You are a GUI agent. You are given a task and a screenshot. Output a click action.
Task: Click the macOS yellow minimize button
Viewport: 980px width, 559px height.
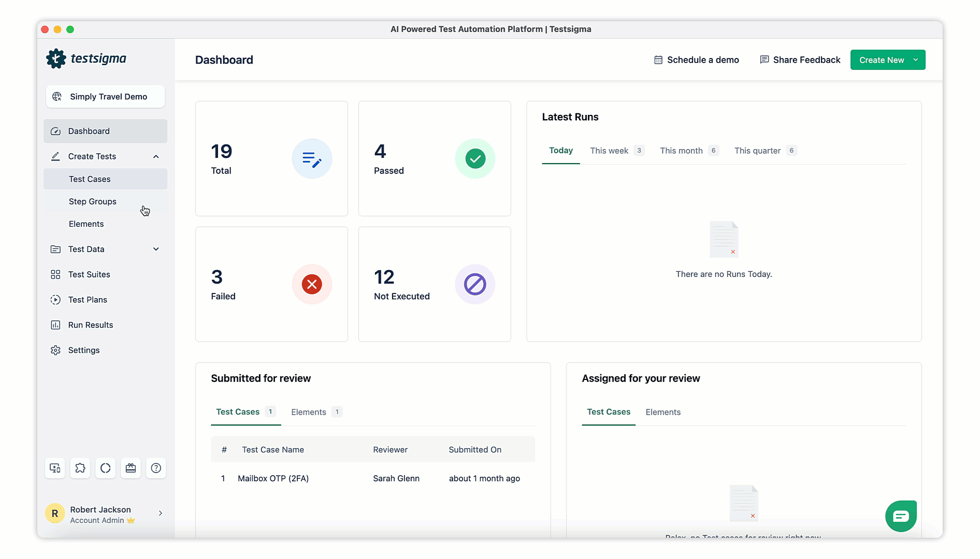pos(57,30)
